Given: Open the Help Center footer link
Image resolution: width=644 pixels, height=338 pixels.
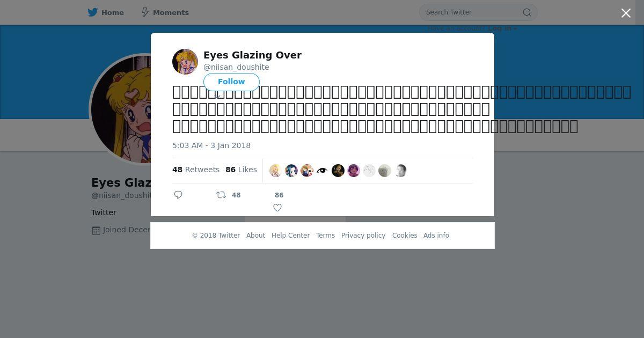Looking at the screenshot, I should click(x=290, y=236).
